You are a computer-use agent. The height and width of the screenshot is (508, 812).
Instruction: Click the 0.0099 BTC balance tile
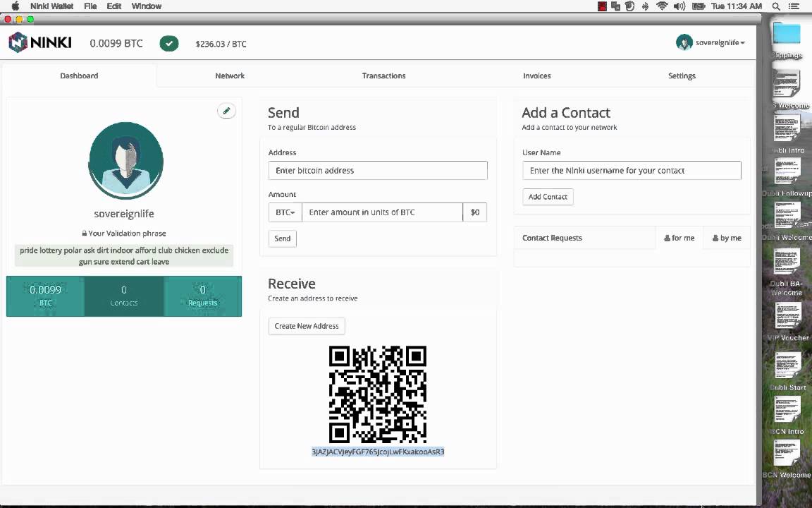pyautogui.click(x=46, y=296)
